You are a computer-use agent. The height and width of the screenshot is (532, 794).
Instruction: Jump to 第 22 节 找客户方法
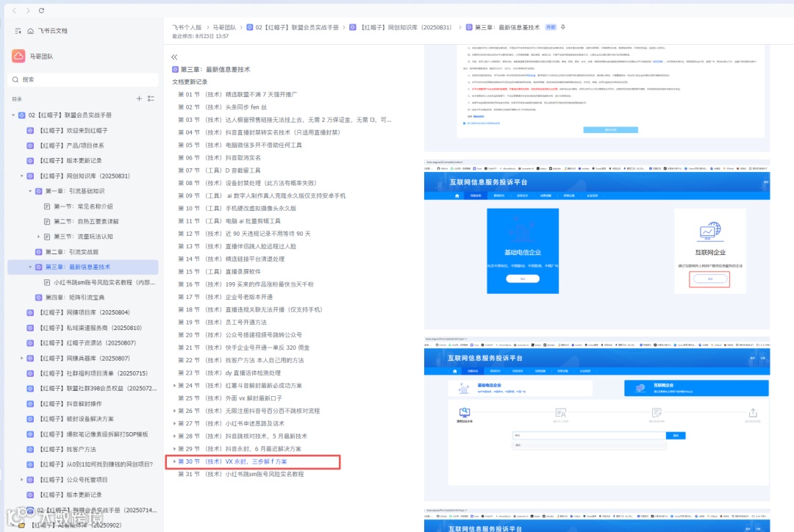pos(241,360)
